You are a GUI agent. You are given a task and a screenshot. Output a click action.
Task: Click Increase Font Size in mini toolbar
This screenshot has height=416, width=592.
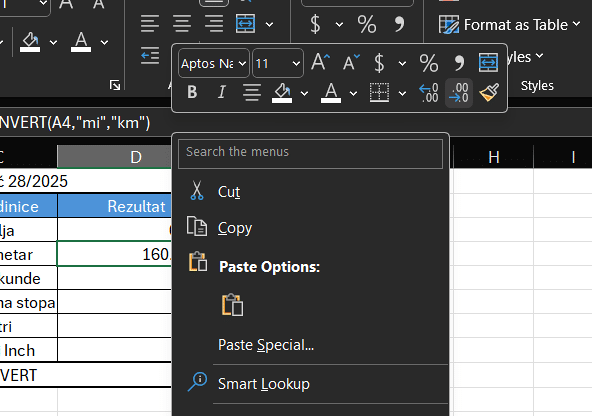(x=320, y=62)
